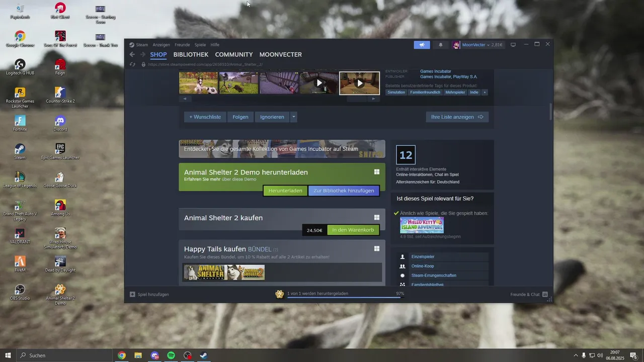Screen dimensions: 644x362
Task: Open VALORANT desktop shortcut
Action: click(x=20, y=236)
